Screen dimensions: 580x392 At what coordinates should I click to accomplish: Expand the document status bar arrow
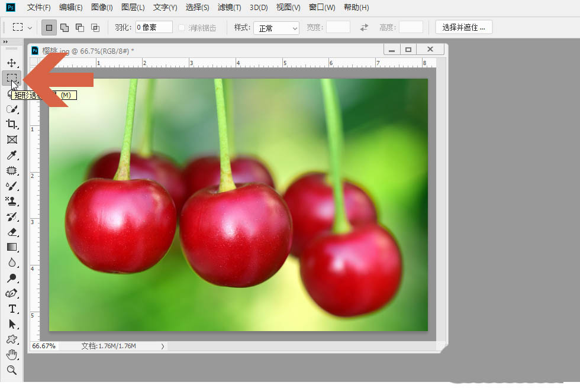coord(163,346)
